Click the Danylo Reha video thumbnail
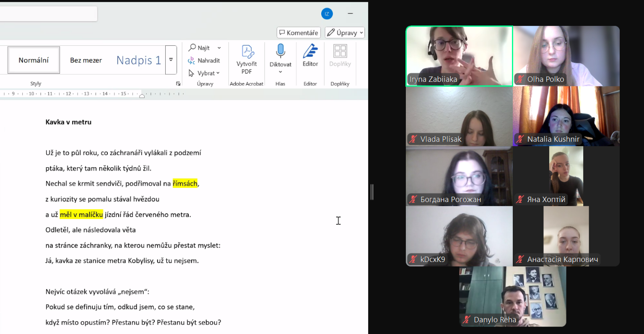 tap(513, 296)
